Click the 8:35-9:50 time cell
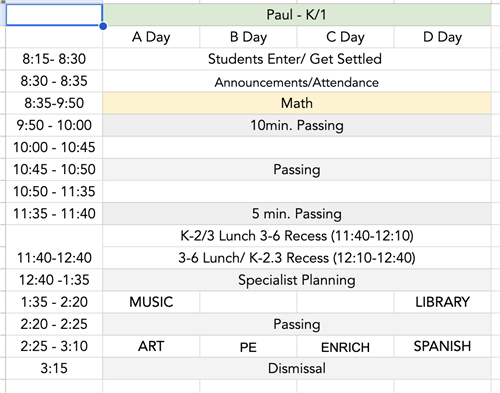Viewport: 500px width, 393px height. 54,103
